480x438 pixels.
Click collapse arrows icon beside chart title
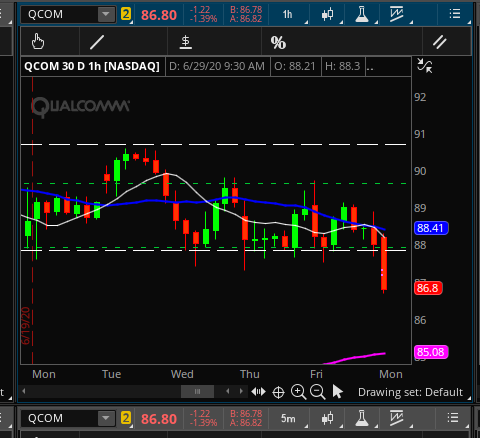(x=425, y=66)
